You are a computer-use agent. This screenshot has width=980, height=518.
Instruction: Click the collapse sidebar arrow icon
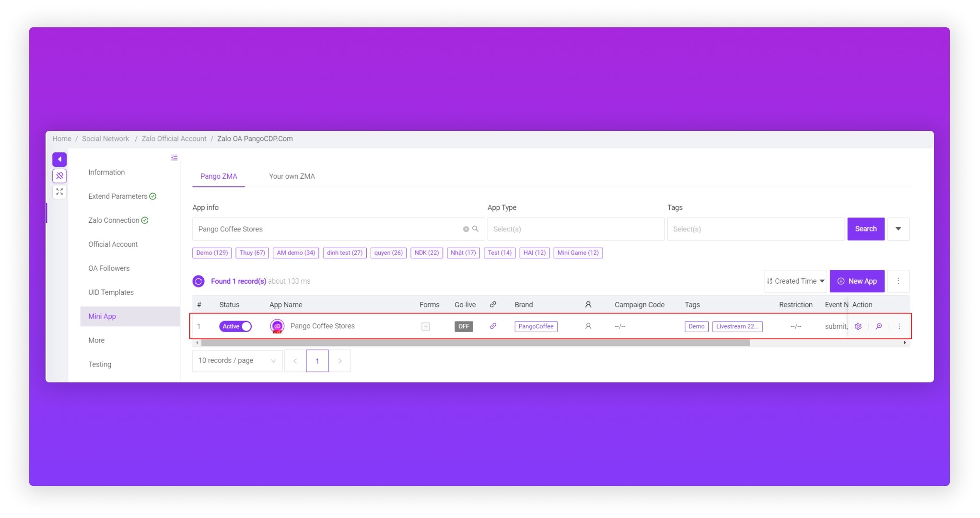point(59,159)
